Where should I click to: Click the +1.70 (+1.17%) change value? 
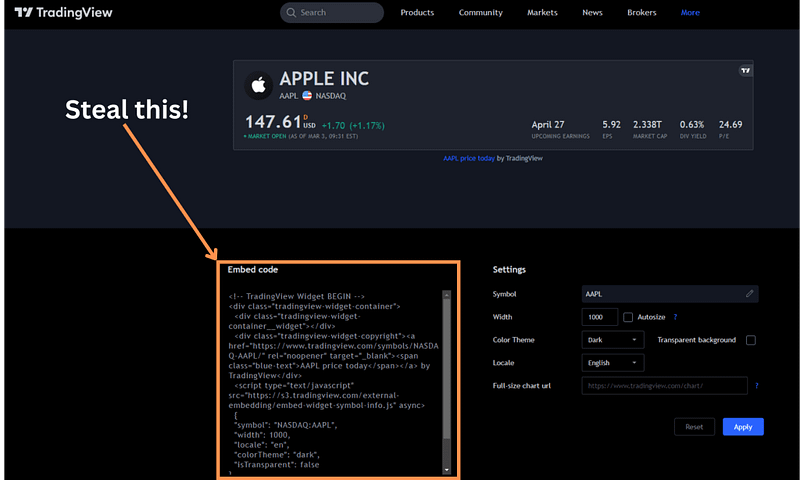click(353, 125)
